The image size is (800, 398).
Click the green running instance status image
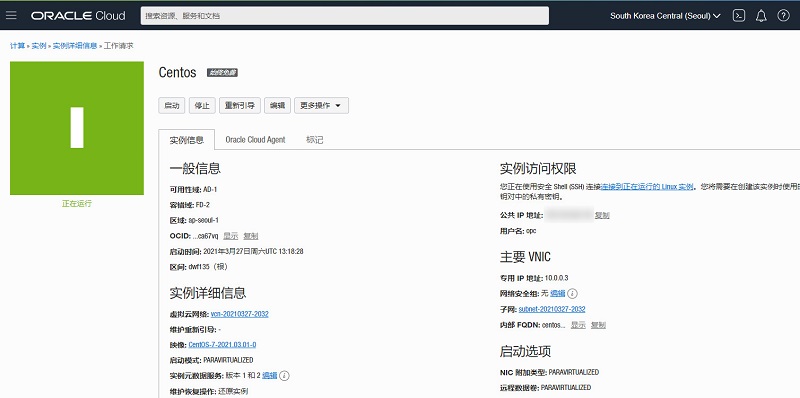click(x=77, y=128)
